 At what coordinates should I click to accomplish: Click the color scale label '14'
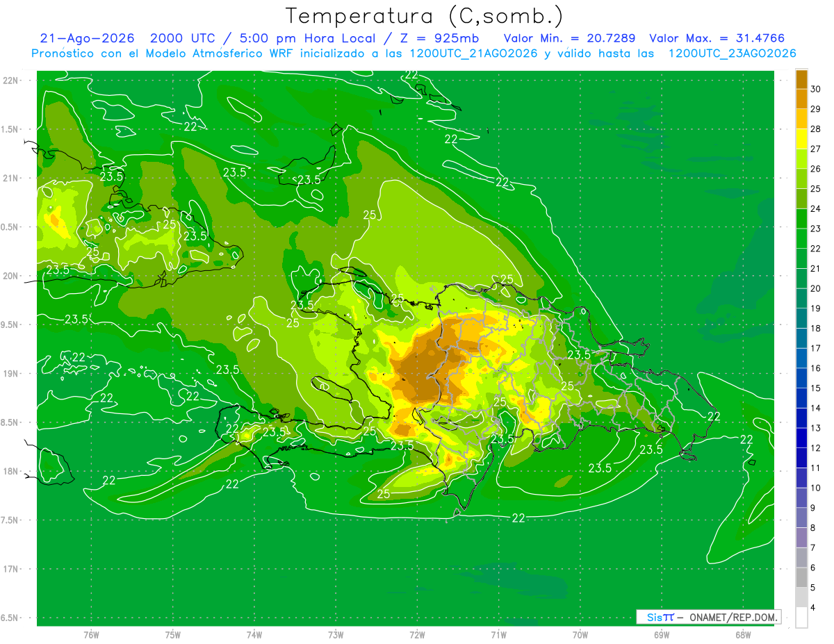coord(816,408)
